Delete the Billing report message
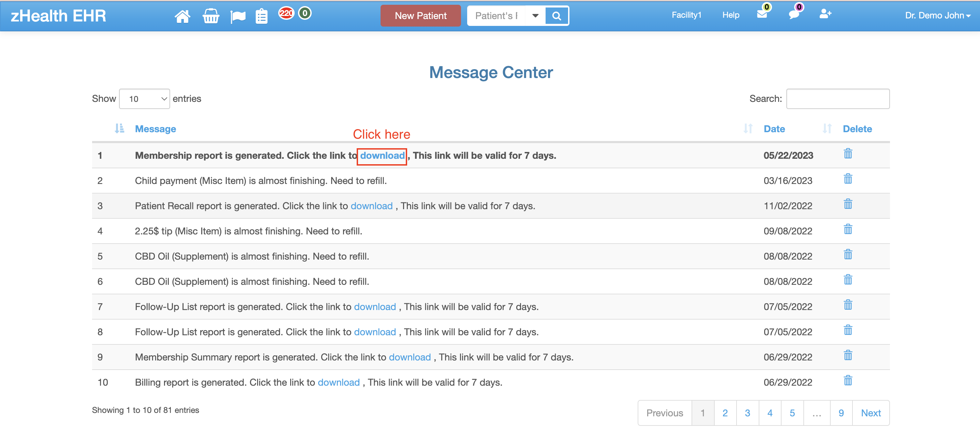980x432 pixels. [848, 380]
